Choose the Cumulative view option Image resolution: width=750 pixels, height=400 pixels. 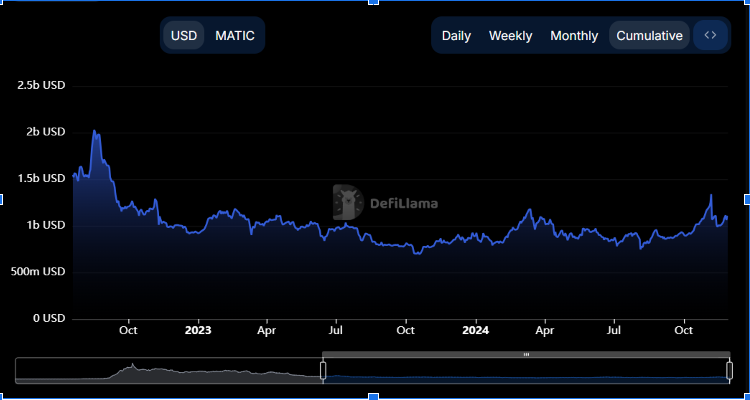tap(649, 36)
